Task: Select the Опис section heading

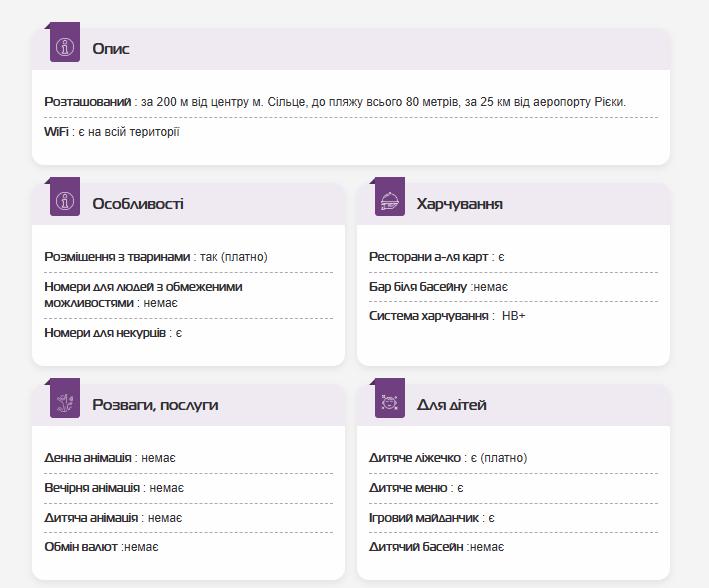Action: pyautogui.click(x=111, y=49)
